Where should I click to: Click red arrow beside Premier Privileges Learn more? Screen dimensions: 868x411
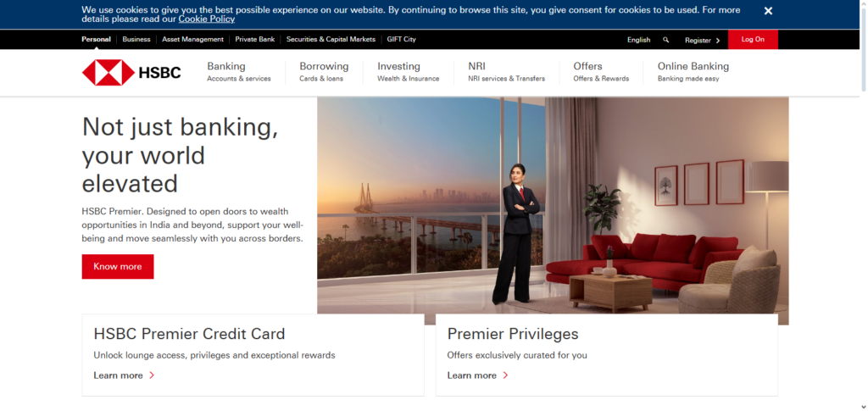[x=505, y=375]
